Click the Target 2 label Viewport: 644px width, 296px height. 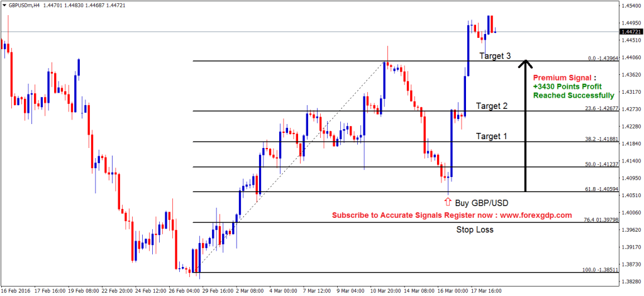click(x=492, y=106)
